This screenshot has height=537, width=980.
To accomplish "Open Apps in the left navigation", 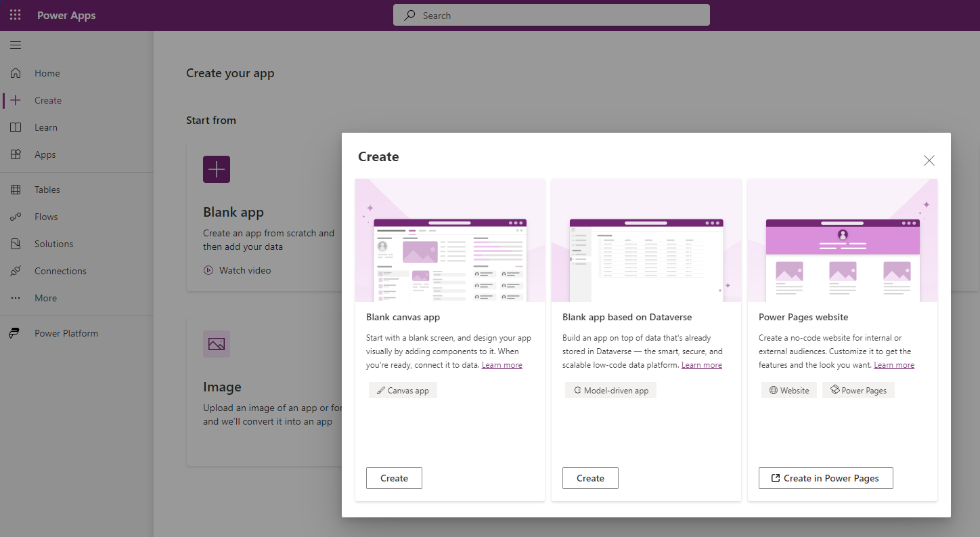I will (76, 154).
